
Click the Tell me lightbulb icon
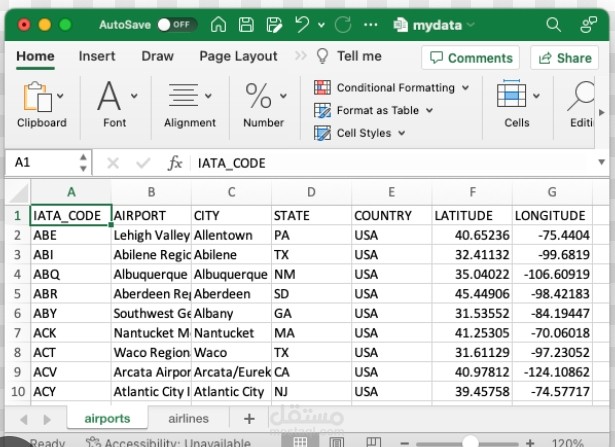point(322,56)
